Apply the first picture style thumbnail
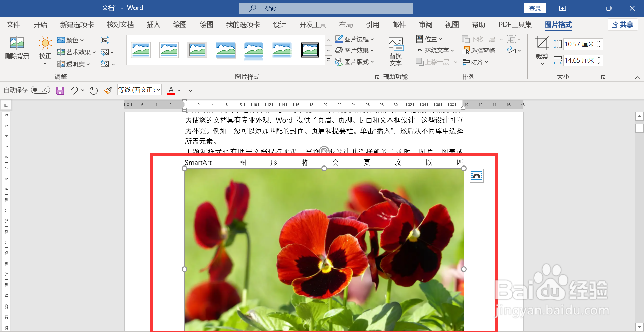This screenshot has width=644, height=332. tap(141, 50)
